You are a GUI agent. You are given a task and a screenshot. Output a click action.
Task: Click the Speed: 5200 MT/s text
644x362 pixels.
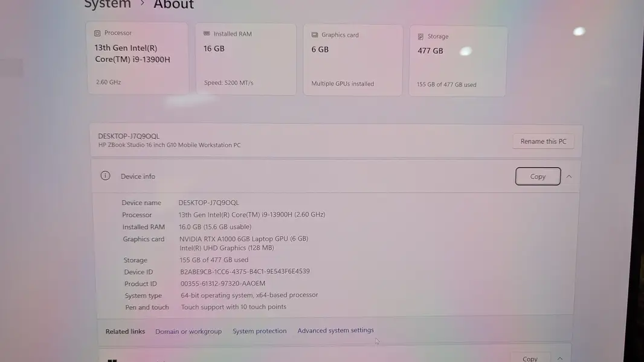(228, 83)
